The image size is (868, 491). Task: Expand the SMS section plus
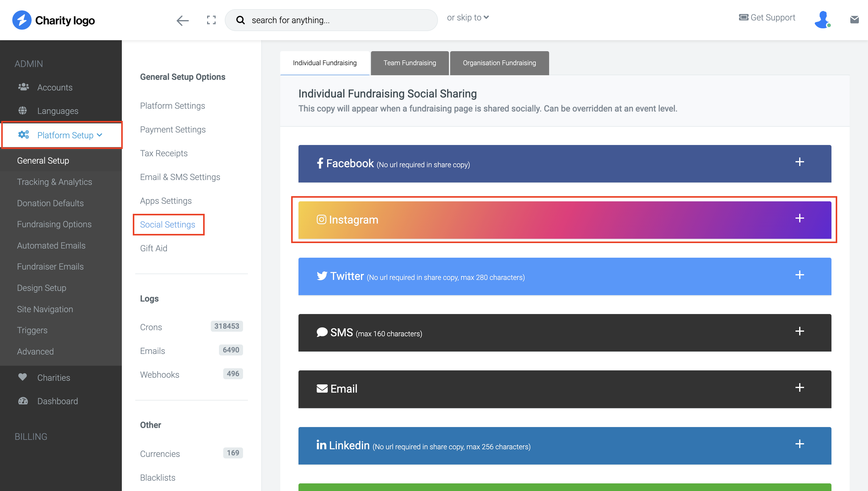tap(799, 331)
